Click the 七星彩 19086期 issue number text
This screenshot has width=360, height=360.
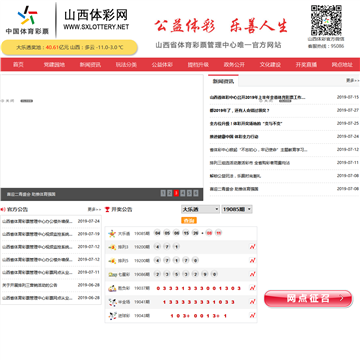[142, 274]
